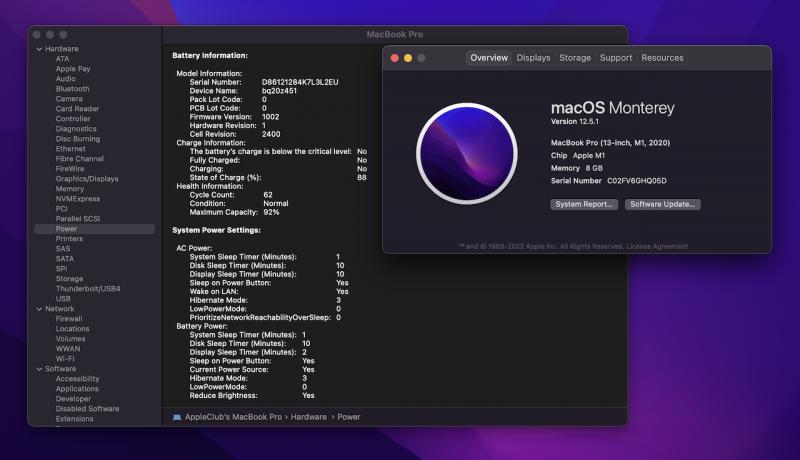Switch to the Overview tab

(489, 58)
